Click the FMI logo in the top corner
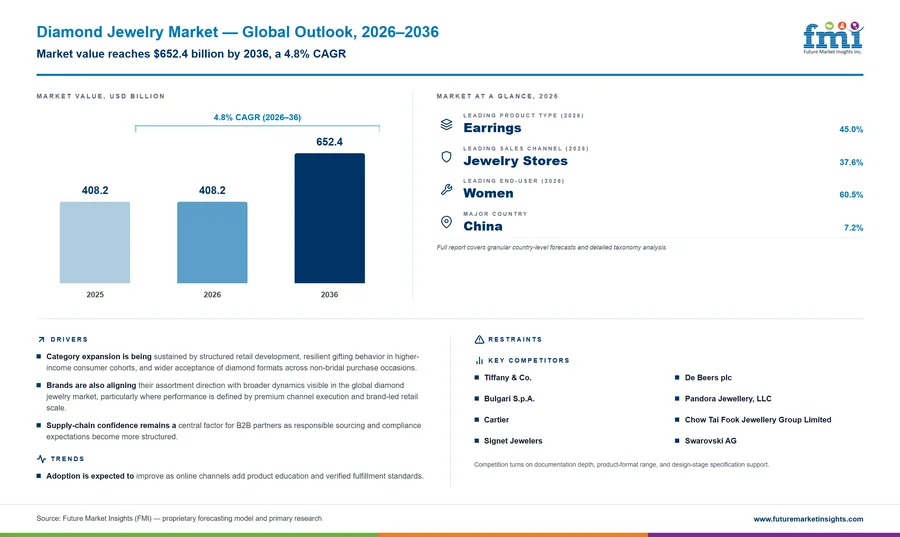The width and height of the screenshot is (900, 537). (x=833, y=38)
